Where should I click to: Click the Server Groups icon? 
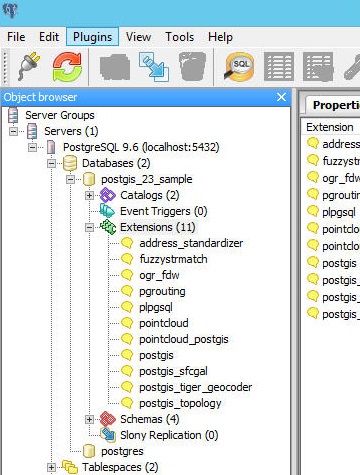(13, 115)
